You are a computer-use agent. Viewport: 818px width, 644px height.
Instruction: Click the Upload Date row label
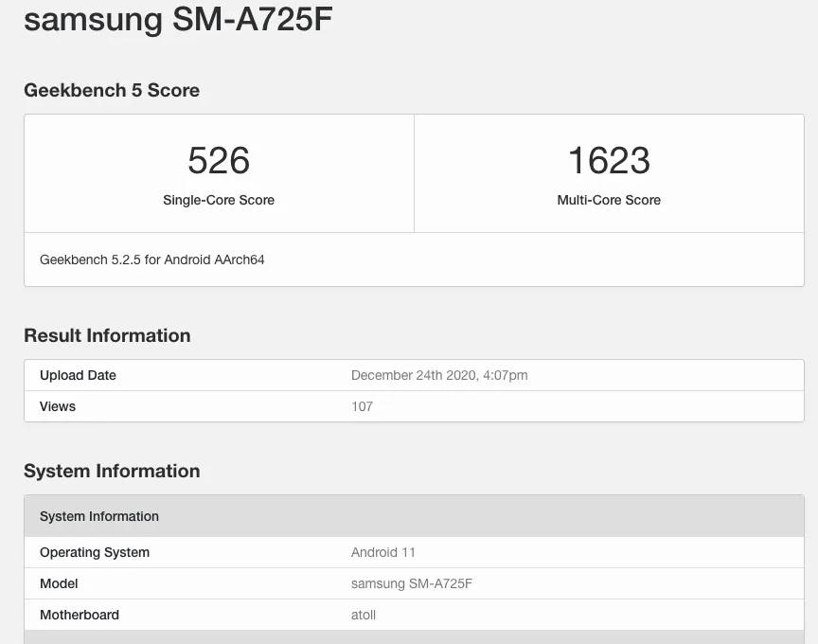pyautogui.click(x=78, y=375)
